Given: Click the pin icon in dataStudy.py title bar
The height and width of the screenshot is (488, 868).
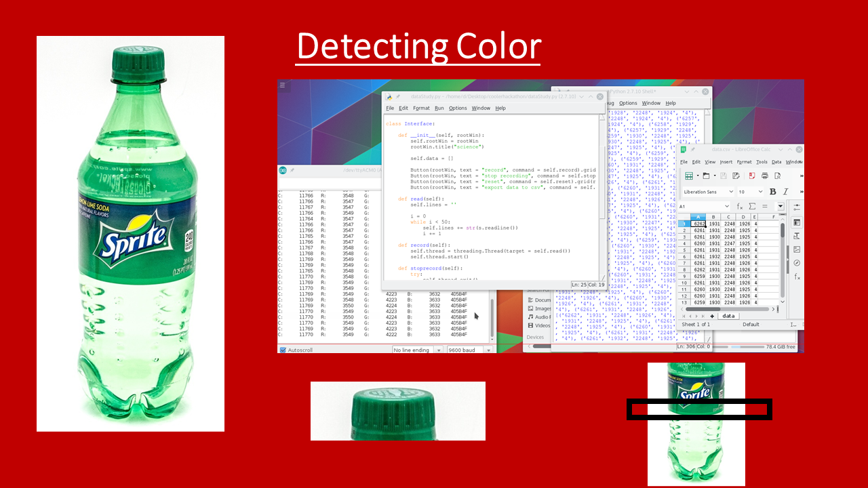Looking at the screenshot, I should pos(398,97).
